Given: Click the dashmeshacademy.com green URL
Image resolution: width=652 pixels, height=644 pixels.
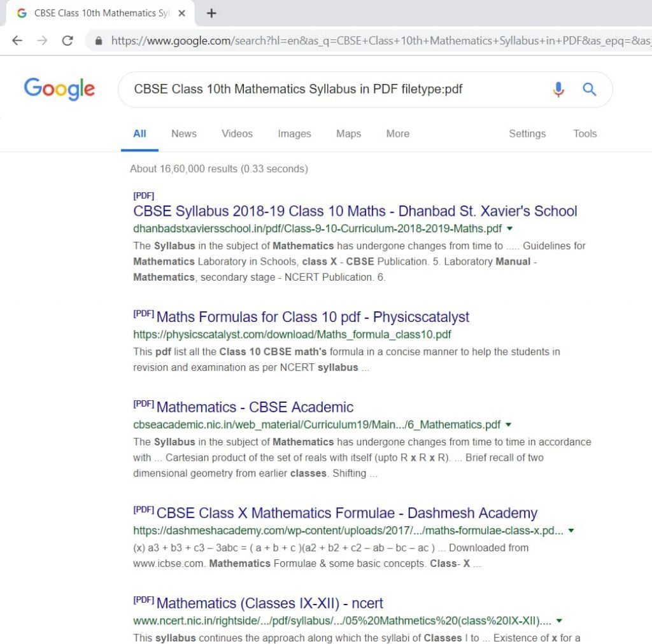Looking at the screenshot, I should tap(348, 531).
